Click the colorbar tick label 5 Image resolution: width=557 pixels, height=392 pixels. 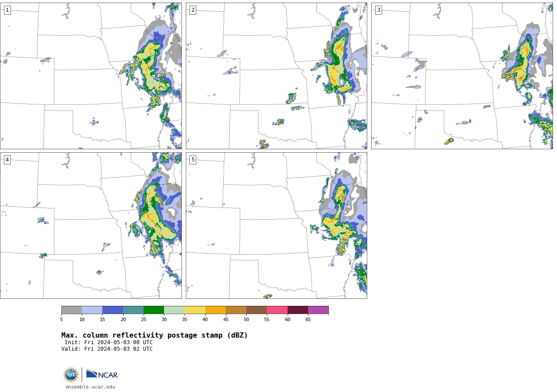click(61, 320)
